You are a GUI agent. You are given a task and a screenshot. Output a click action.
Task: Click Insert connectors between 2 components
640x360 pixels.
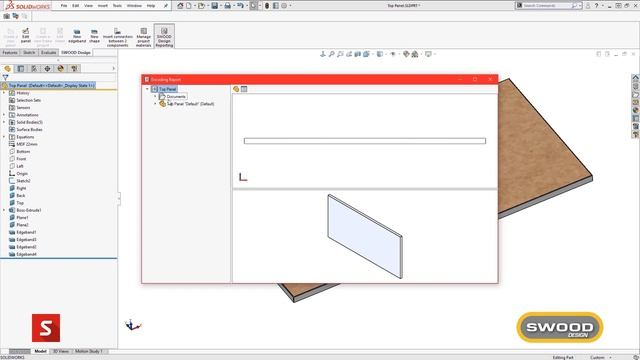[118, 37]
